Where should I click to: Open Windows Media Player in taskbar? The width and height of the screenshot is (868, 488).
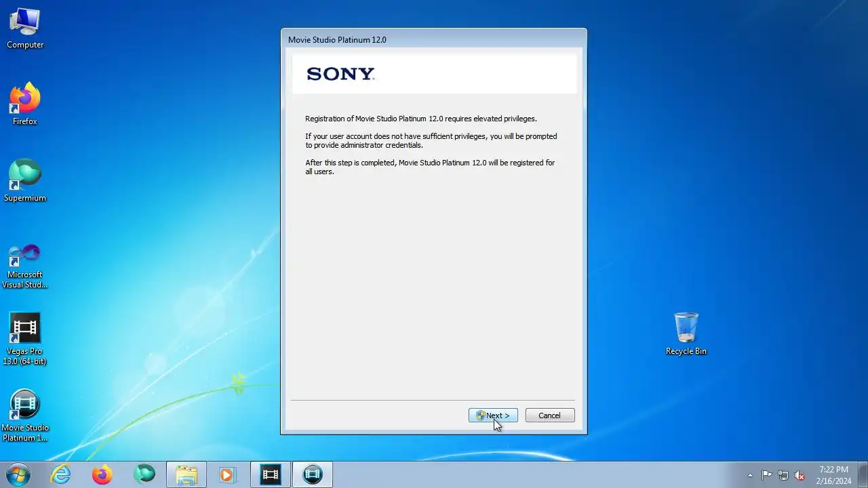tap(227, 474)
